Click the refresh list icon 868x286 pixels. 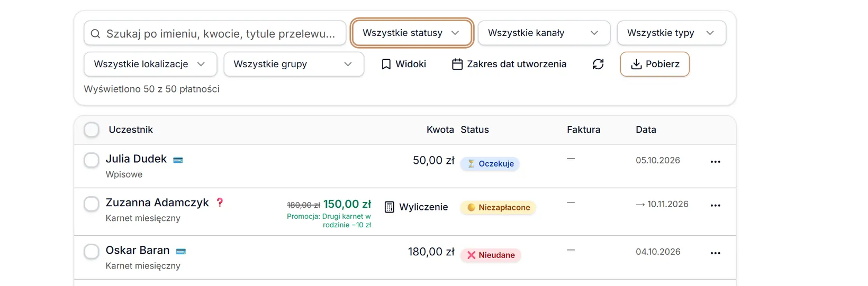coord(598,64)
